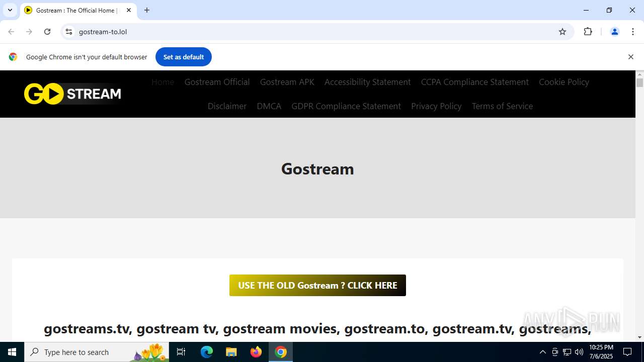This screenshot has width=644, height=362.
Task: Open the tab search dropdown arrow
Action: point(10,10)
